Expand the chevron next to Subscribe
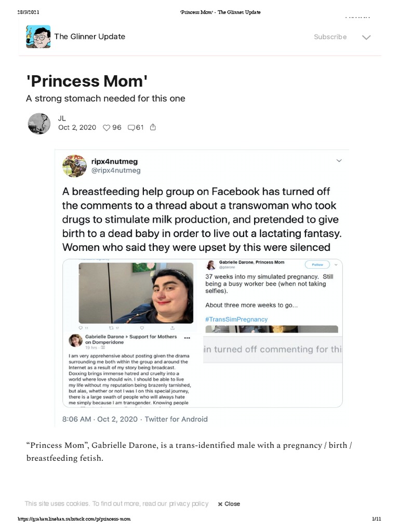399x532 pixels. click(x=366, y=37)
